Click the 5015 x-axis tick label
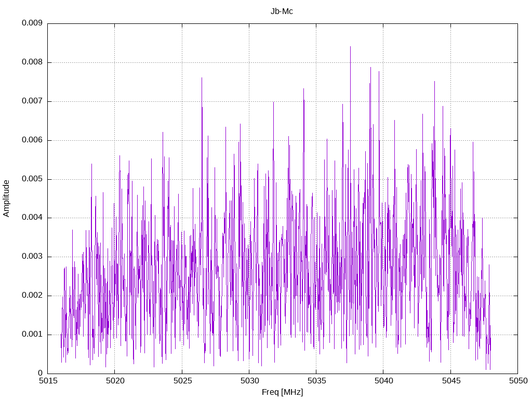Screen dimensions: 532x399 tap(48, 381)
